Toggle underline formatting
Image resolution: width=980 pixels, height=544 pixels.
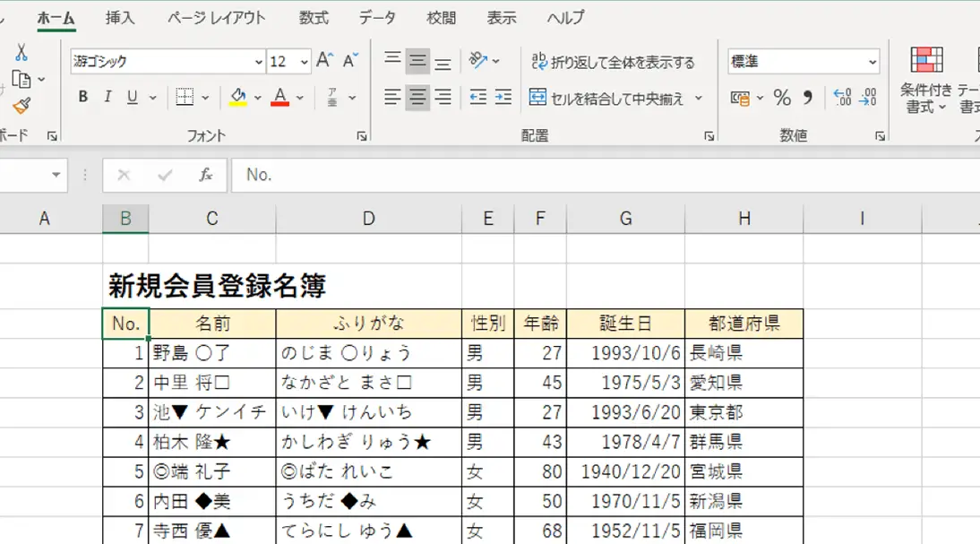(x=132, y=97)
